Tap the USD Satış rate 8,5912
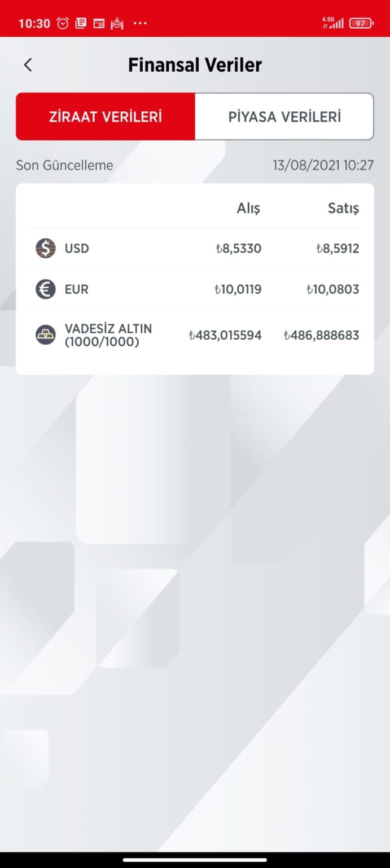This screenshot has height=868, width=390. point(338,248)
